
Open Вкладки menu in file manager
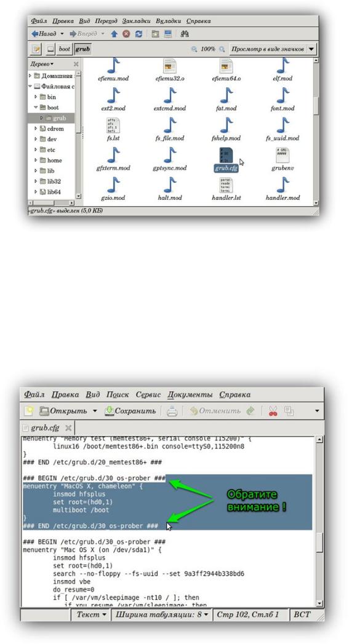pyautogui.click(x=169, y=21)
